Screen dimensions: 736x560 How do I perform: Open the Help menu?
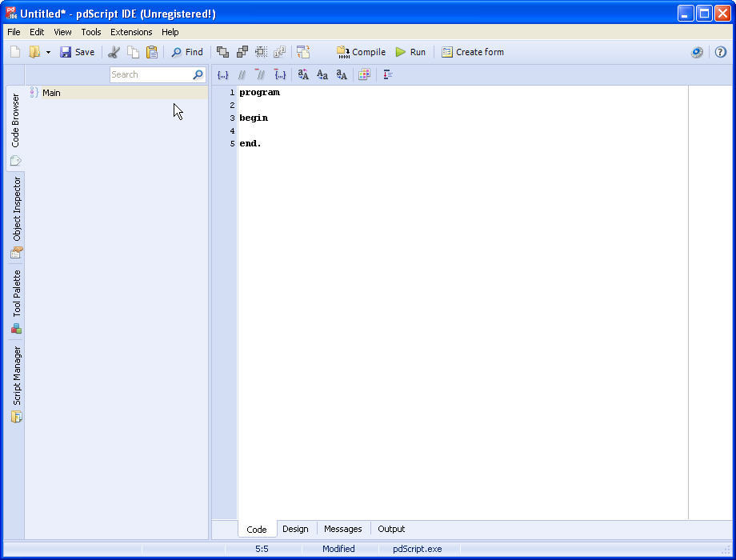[x=170, y=32]
